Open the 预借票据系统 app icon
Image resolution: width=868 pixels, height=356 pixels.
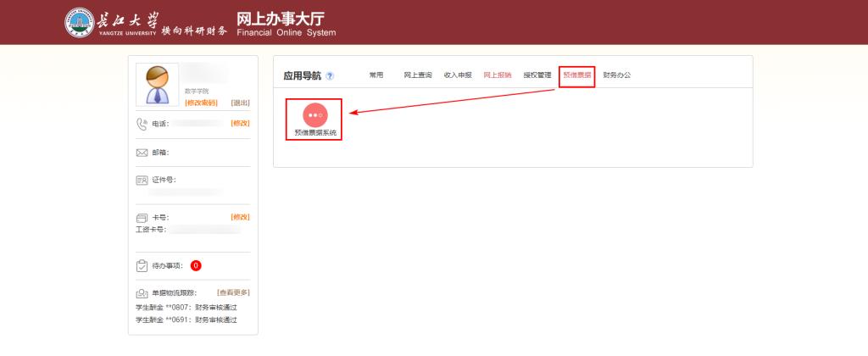pyautogui.click(x=314, y=114)
